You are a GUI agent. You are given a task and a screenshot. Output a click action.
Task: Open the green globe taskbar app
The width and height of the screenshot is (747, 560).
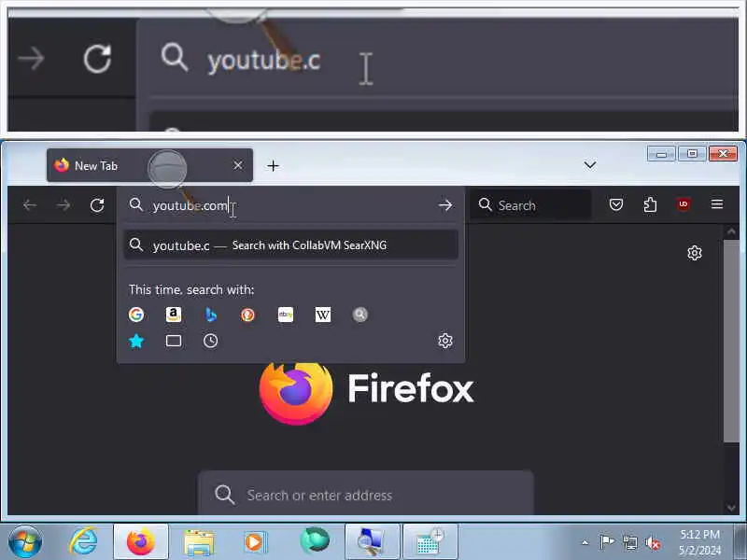[x=315, y=541]
